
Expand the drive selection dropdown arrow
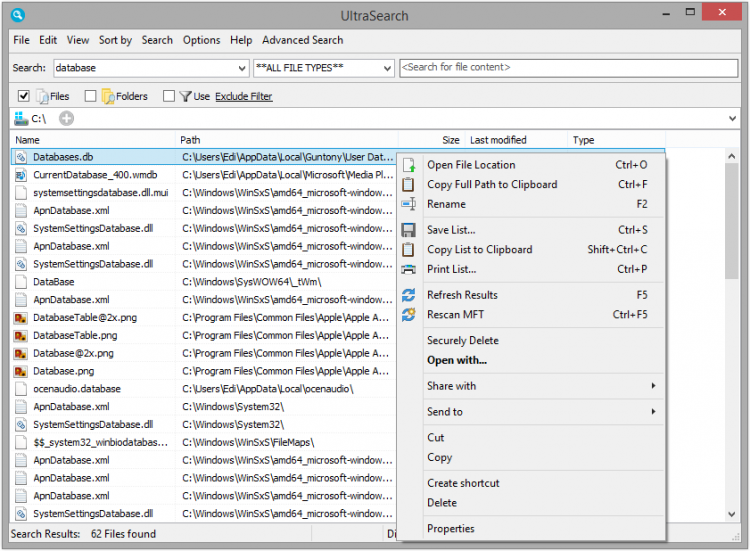733,119
